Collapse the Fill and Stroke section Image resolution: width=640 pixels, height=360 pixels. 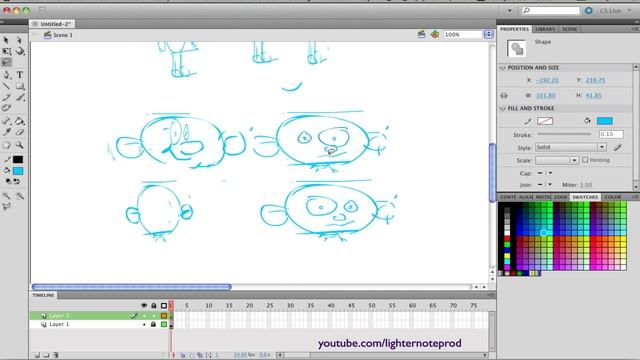(503, 109)
